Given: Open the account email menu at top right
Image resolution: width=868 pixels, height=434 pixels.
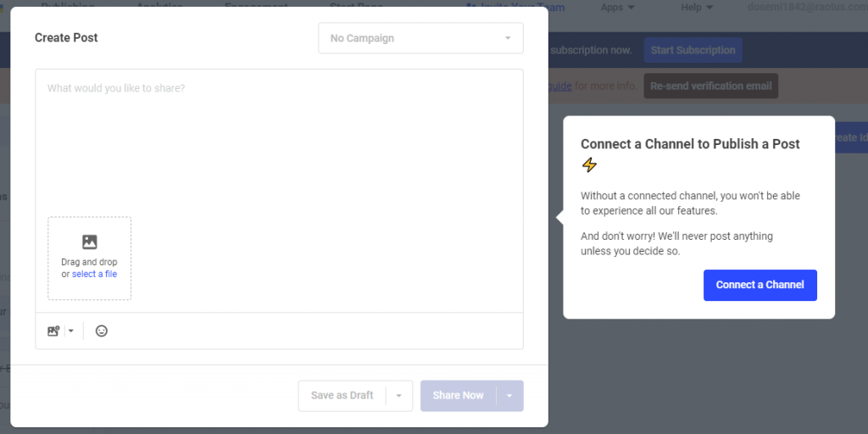Looking at the screenshot, I should tap(807, 7).
